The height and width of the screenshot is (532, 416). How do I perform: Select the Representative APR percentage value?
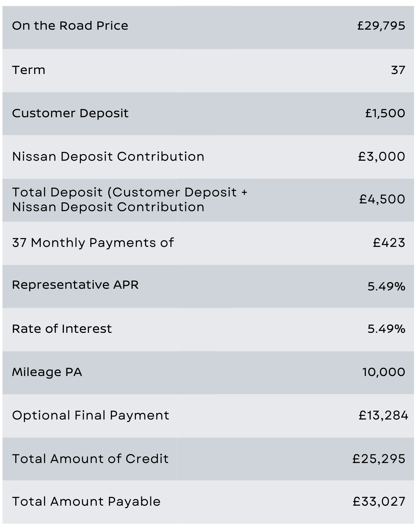(386, 286)
